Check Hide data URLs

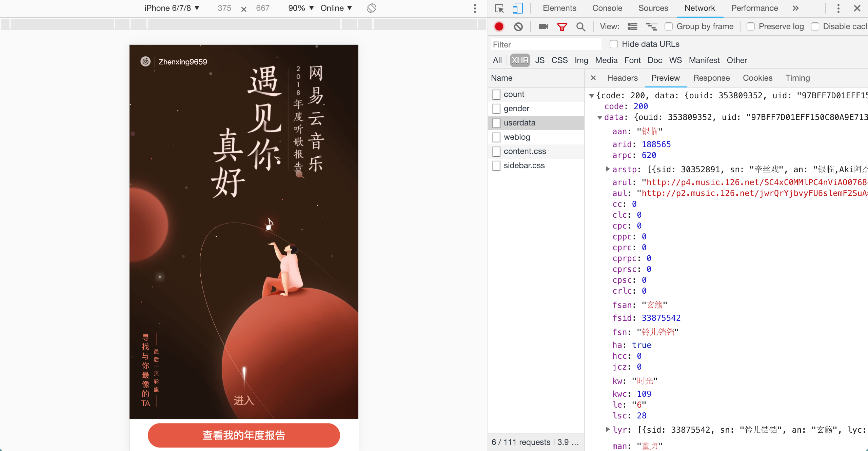613,44
